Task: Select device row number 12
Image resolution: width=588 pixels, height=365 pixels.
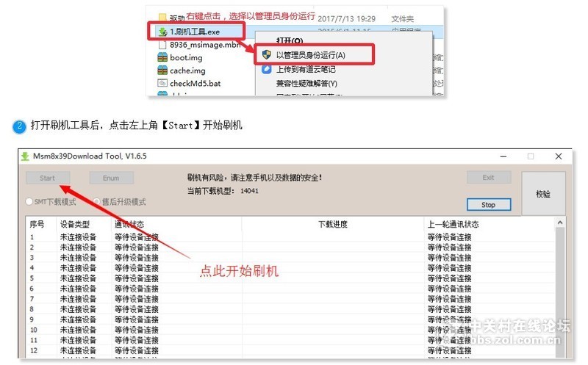Action: point(33,350)
